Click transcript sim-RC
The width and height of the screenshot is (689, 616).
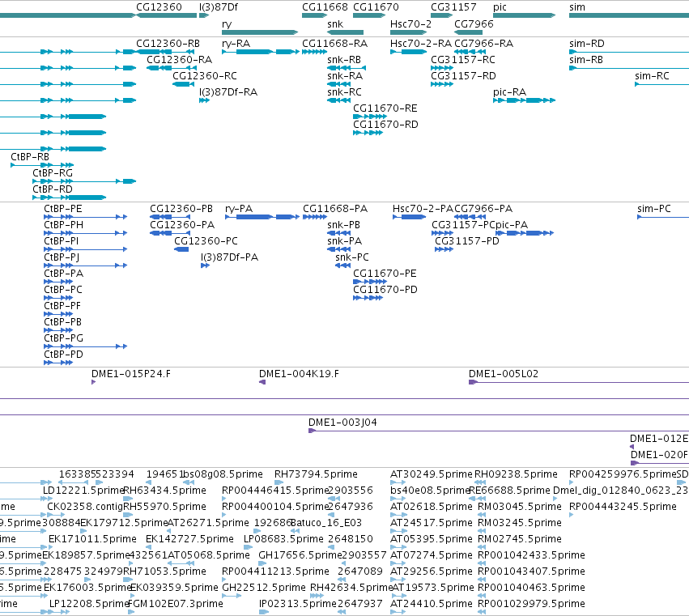(652, 76)
